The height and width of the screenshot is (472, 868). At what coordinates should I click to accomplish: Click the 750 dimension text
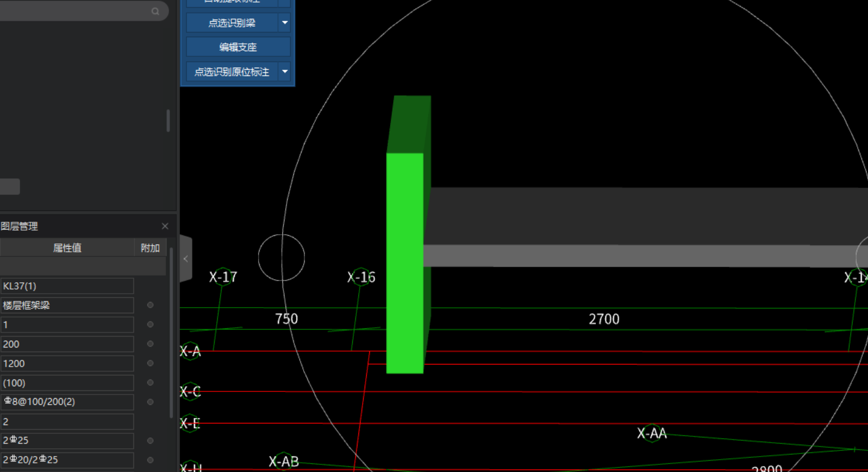point(287,319)
